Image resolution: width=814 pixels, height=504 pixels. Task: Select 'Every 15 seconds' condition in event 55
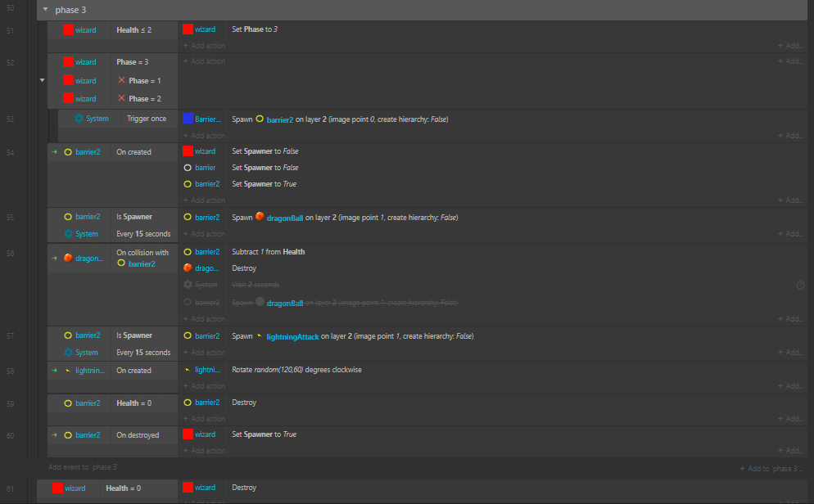pos(142,234)
